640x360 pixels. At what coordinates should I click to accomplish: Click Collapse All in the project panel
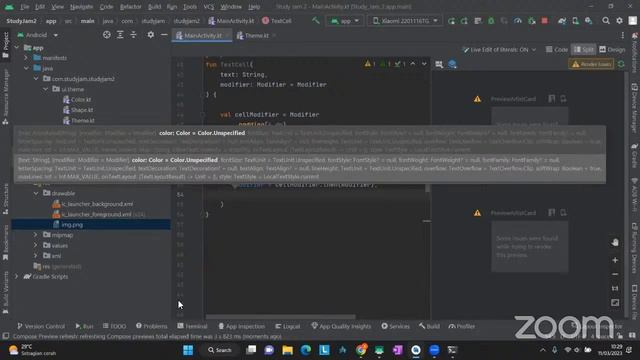pos(133,35)
